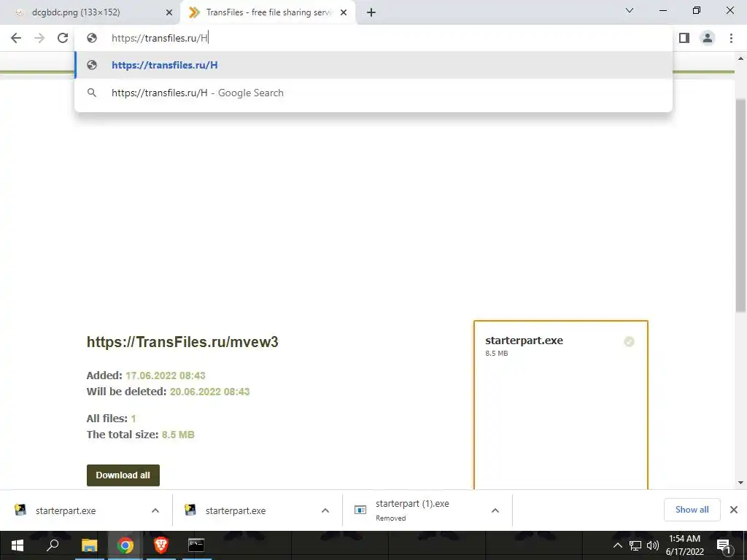
Task: Show hidden system tray icons
Action: (618, 545)
